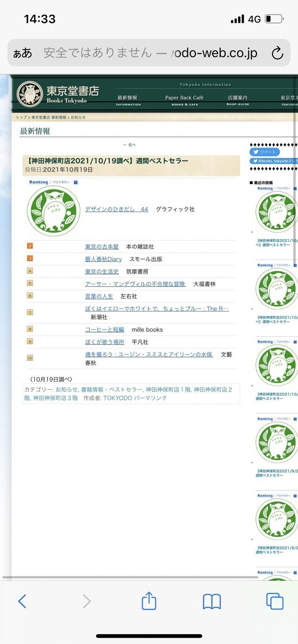Open アーサー・マンデヴィルの不合理な冒険 link
Viewport: 298px width, 644px height.
(x=135, y=284)
